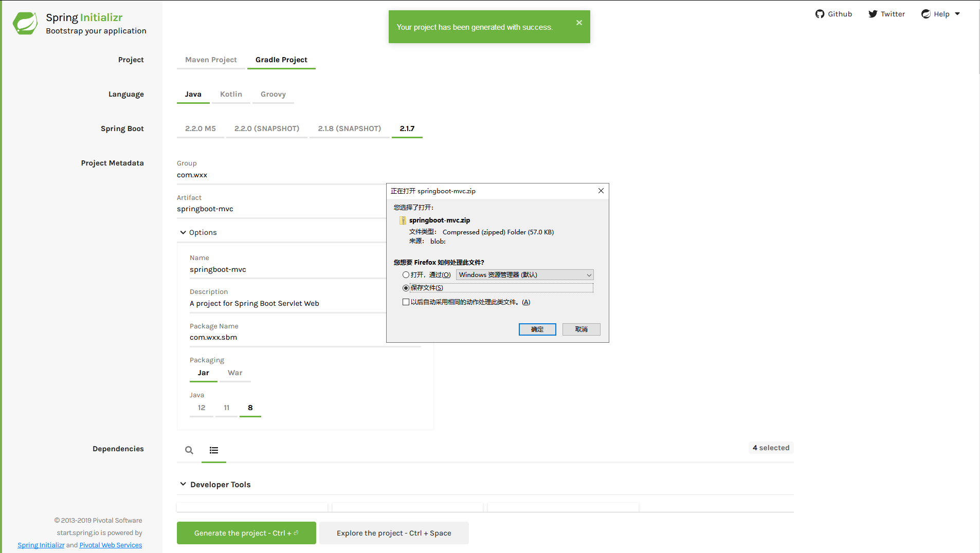This screenshot has width=980, height=553.
Task: Select Maven Project tab
Action: pos(211,60)
